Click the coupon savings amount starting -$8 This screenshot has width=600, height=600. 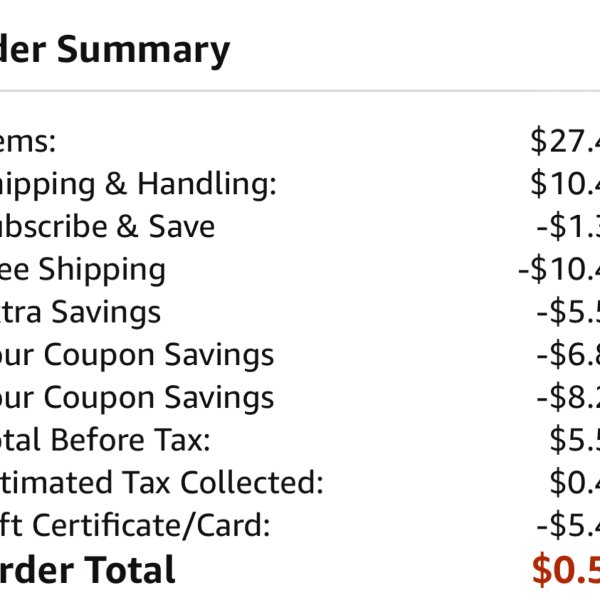(x=568, y=397)
